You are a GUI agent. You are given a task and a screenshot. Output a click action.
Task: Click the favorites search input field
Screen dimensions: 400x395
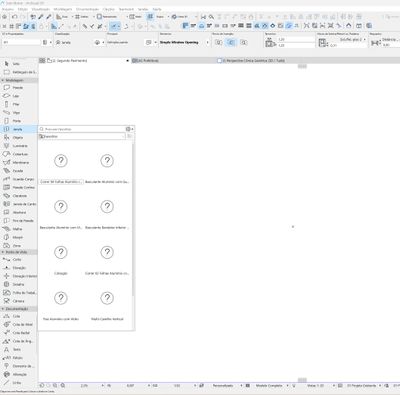(83, 129)
